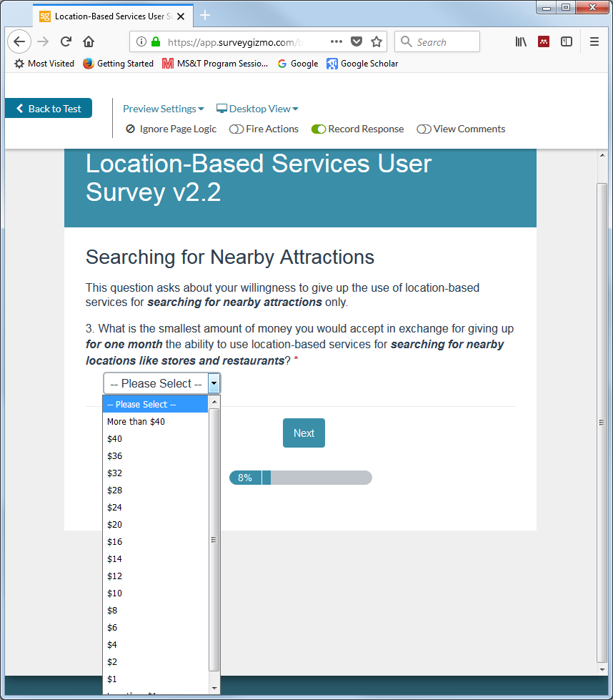Click the browser Back arrow button
The image size is (613, 700).
point(19,42)
